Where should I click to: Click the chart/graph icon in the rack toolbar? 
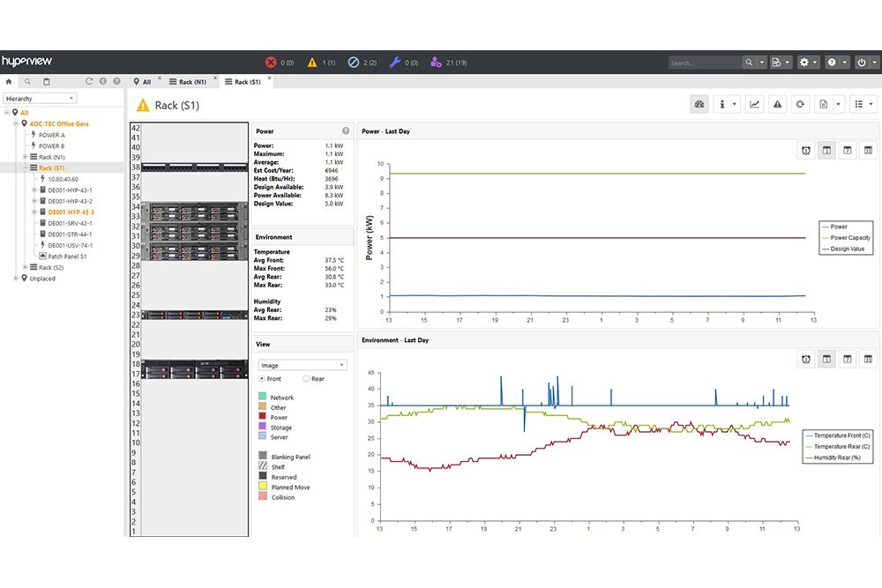(755, 104)
